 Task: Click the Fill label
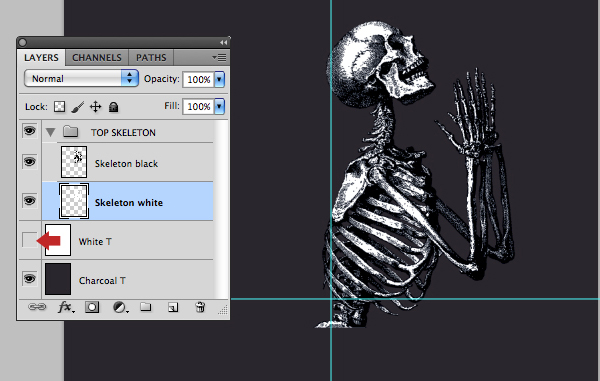pyautogui.click(x=172, y=106)
